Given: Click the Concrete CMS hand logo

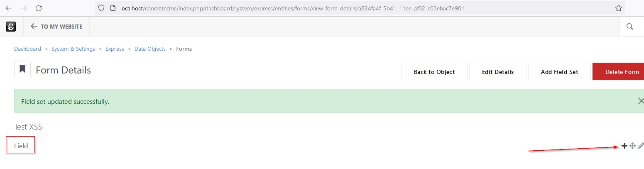Looking at the screenshot, I should click(11, 27).
